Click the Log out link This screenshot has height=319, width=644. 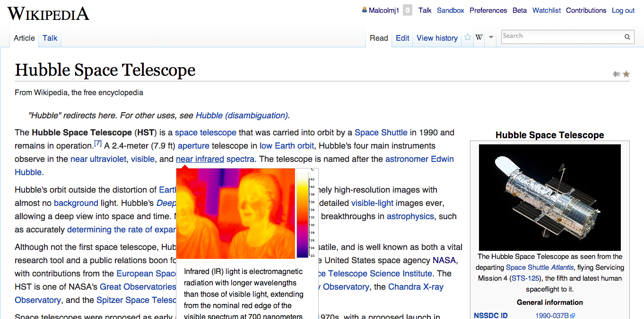click(623, 10)
